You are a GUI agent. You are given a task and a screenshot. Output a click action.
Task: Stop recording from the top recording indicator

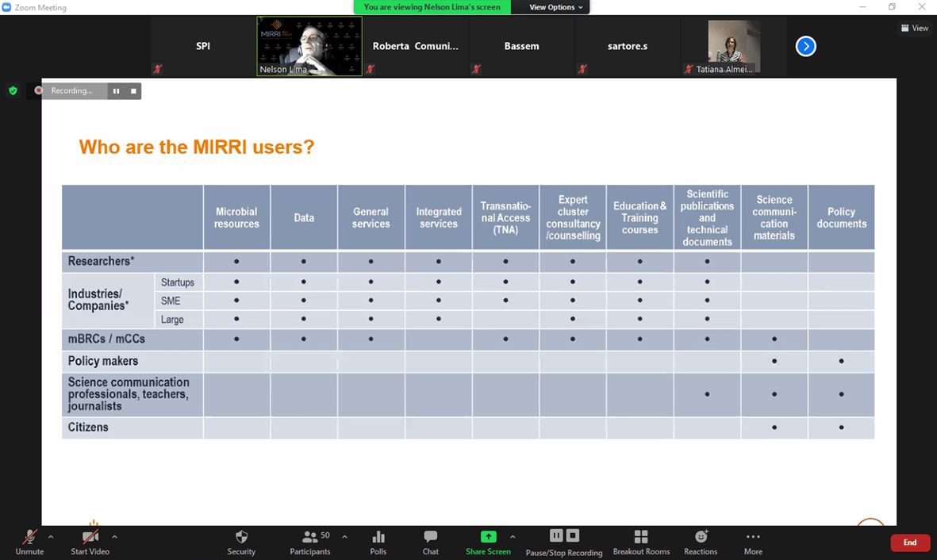[133, 91]
